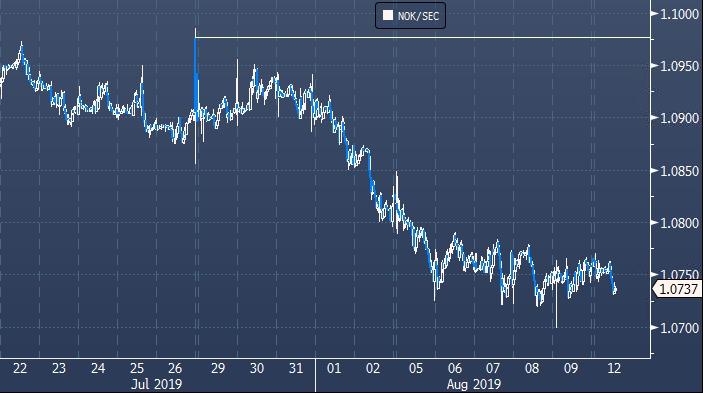Click date 22 on the time axis
Image resolution: width=704 pixels, height=393 pixels.
(20, 368)
